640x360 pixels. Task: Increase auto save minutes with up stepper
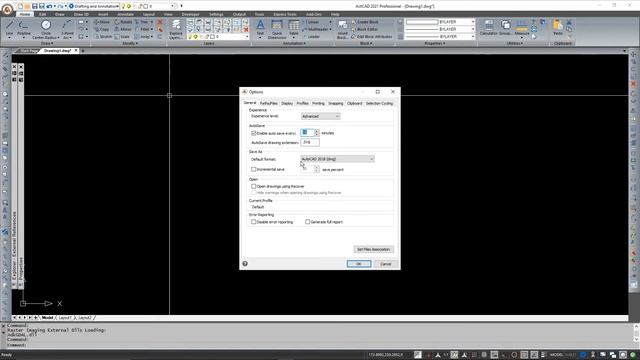pyautogui.click(x=317, y=131)
